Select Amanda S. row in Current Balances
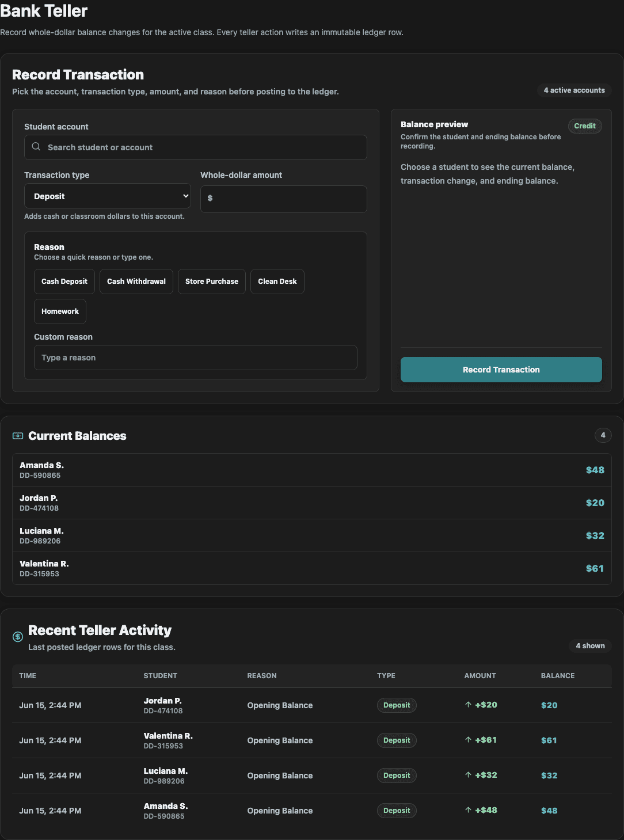 312,470
